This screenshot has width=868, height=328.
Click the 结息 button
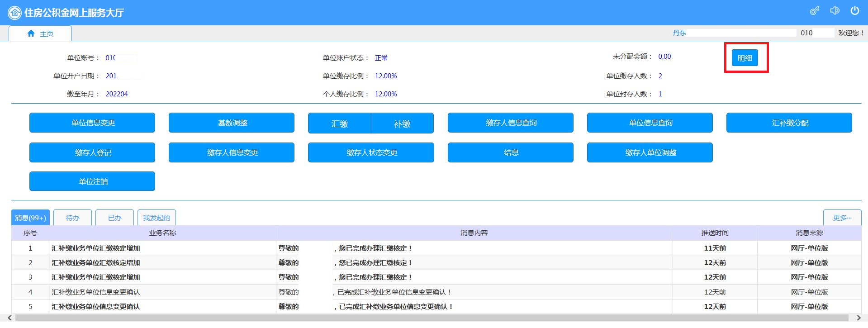click(x=511, y=152)
